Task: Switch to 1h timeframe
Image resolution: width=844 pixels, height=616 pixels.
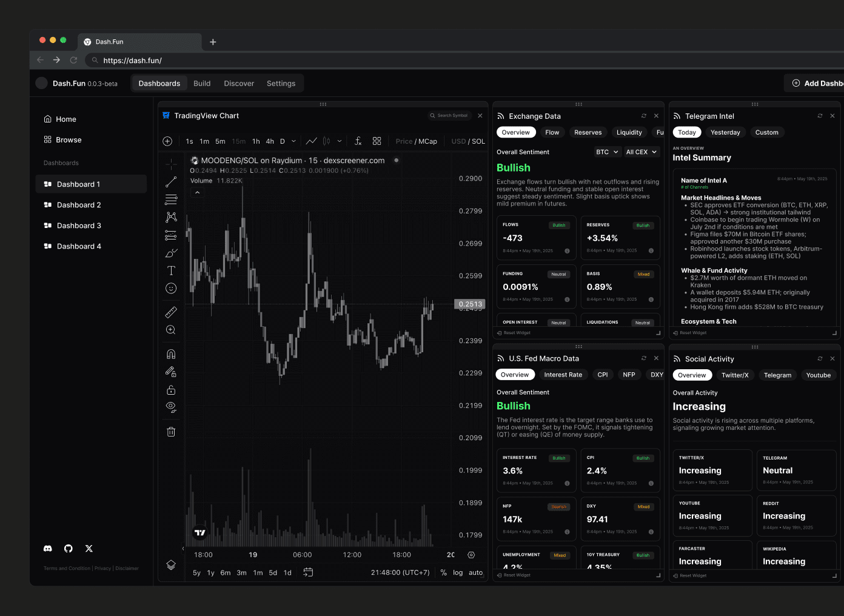Action: point(256,141)
